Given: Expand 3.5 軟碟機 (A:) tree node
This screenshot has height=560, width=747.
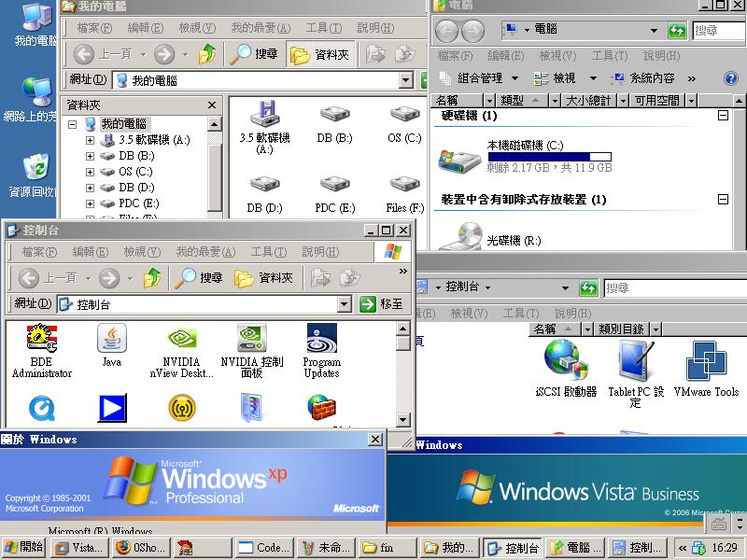Looking at the screenshot, I should click(90, 140).
